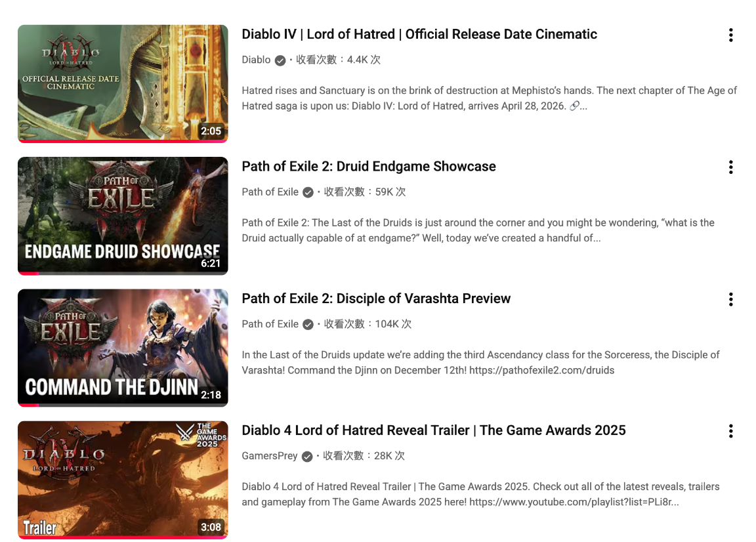Click verified badge beside GamersPrey channel
This screenshot has height=542, width=756.
click(307, 456)
